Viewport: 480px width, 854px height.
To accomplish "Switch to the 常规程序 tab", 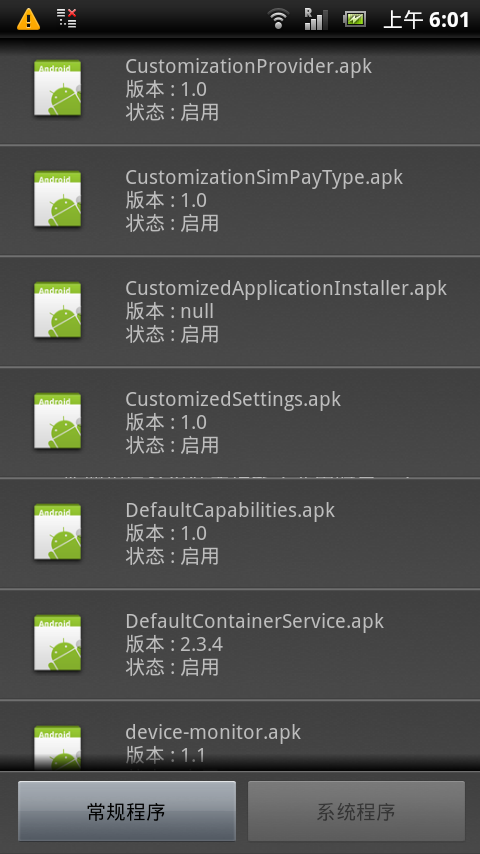I will click(126, 812).
